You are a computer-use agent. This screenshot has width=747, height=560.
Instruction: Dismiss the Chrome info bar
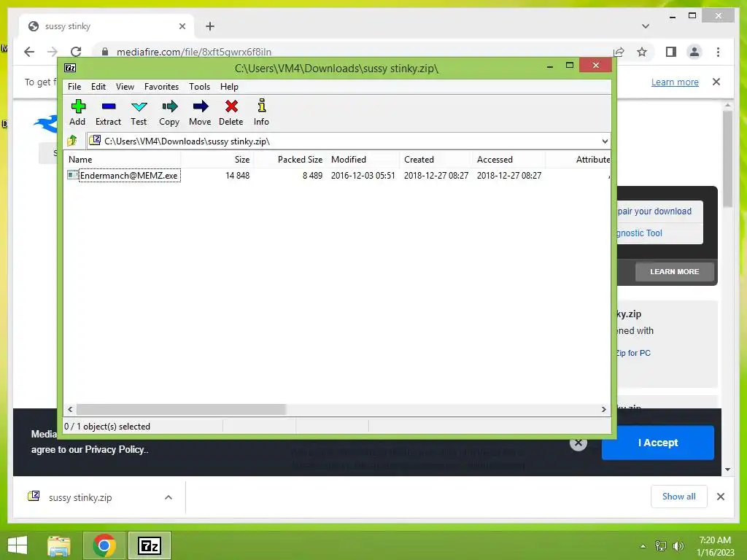716,82
